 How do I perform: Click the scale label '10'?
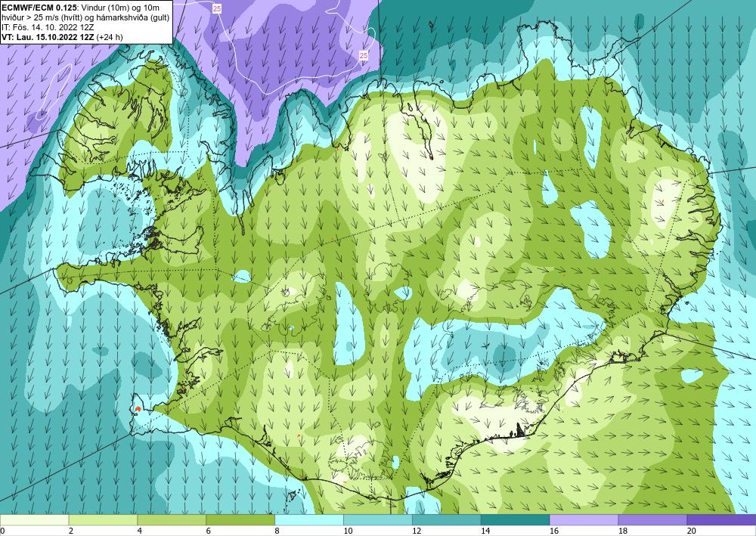(x=348, y=531)
